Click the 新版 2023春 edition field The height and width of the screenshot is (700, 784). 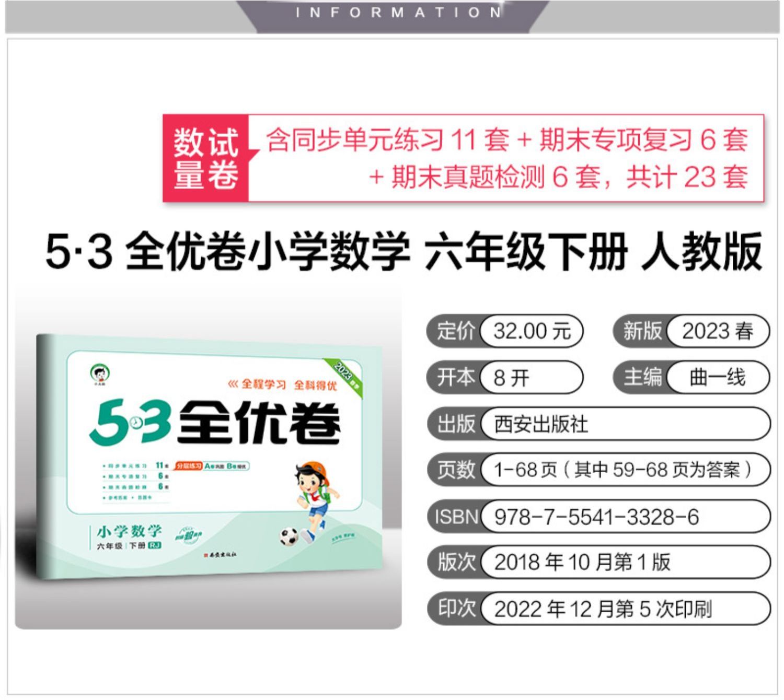[691, 331]
